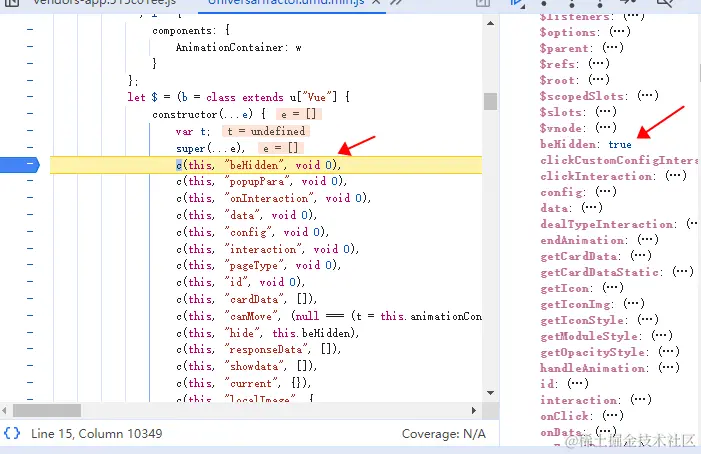The image size is (701, 454).
Task: Click the blue execution-line marker in the gutter
Action: click(x=20, y=164)
